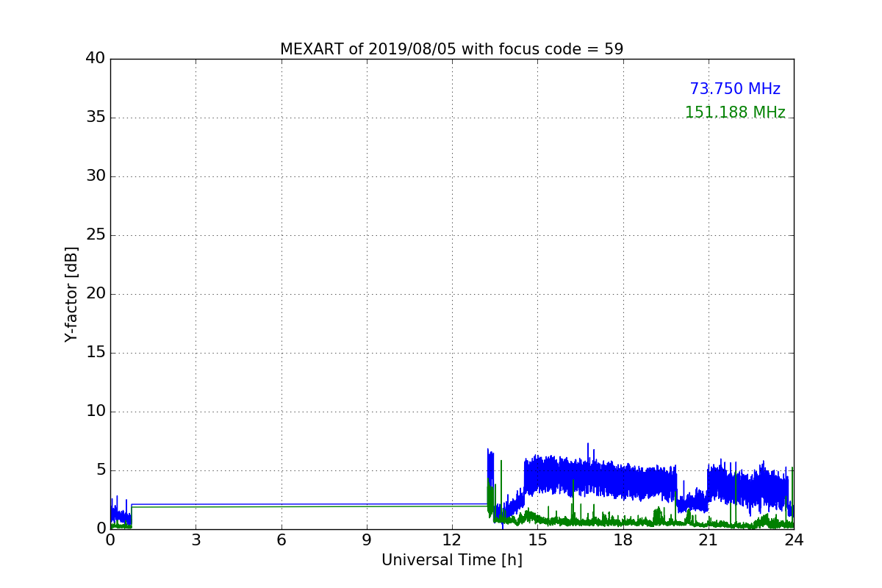Click the y-axis tick label '35'

96,118
